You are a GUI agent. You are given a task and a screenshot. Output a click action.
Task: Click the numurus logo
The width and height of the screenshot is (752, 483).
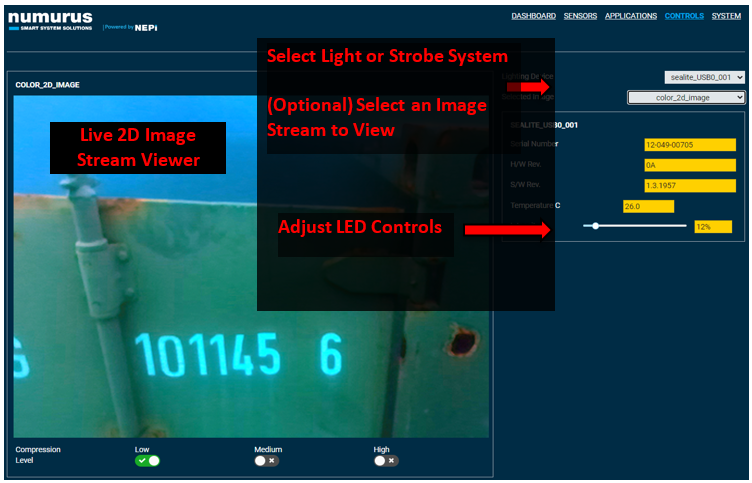click(50, 21)
